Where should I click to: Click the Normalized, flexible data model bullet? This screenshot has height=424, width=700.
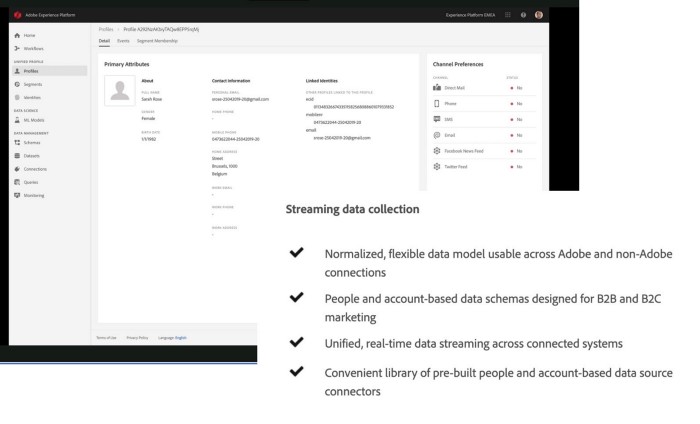coord(498,263)
